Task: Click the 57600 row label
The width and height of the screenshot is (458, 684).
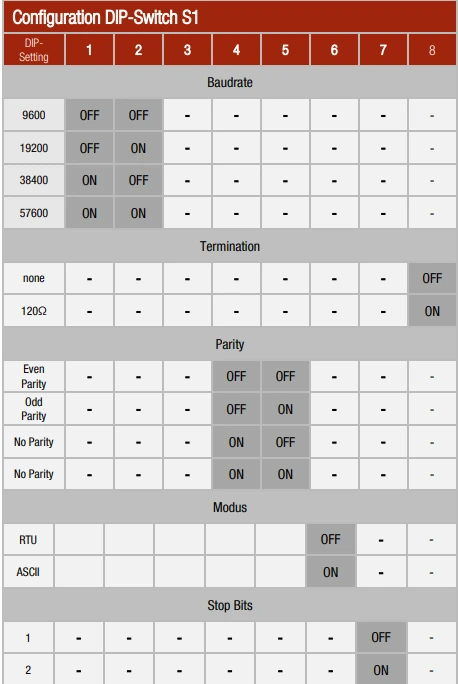Action: [34, 213]
